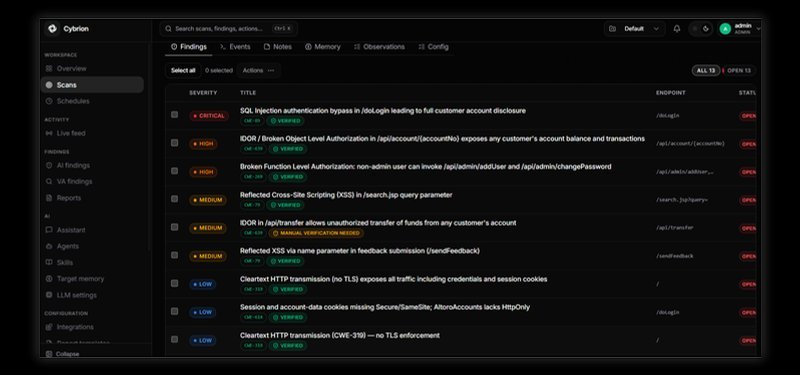
Task: Click the green admin avatar
Action: tap(725, 29)
